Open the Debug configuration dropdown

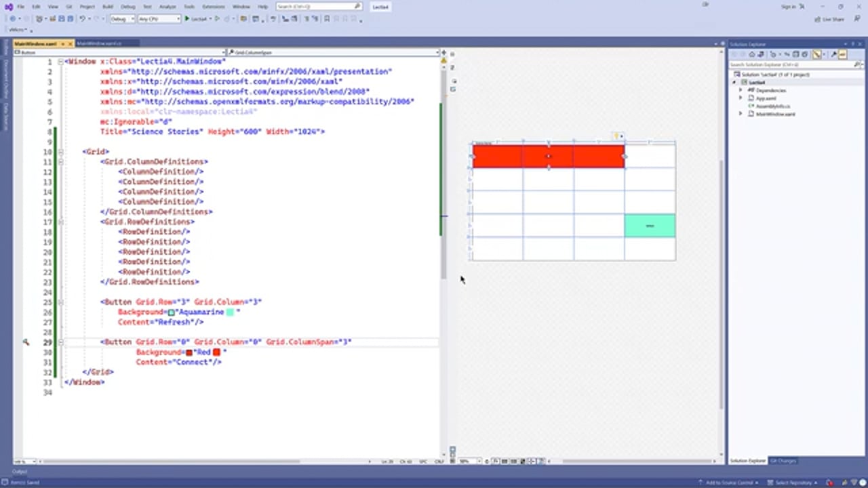[x=121, y=19]
